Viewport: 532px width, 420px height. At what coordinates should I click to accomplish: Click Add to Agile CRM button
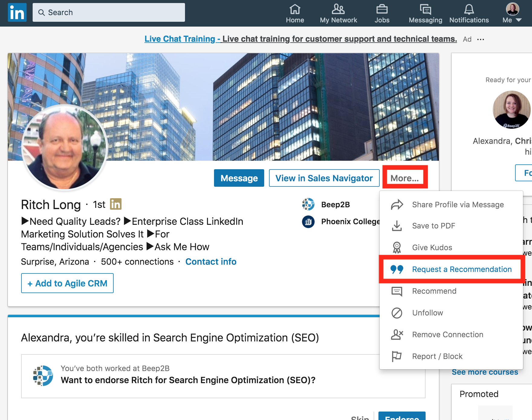pyautogui.click(x=67, y=283)
